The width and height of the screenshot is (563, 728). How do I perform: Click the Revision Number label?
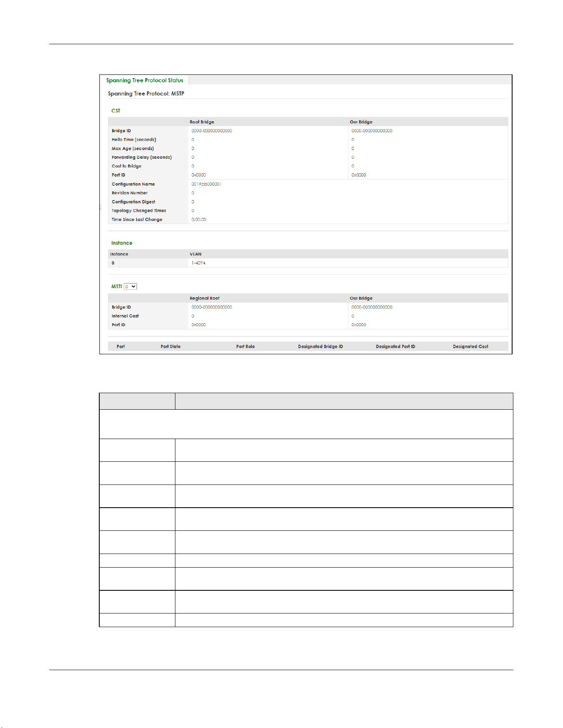[129, 193]
